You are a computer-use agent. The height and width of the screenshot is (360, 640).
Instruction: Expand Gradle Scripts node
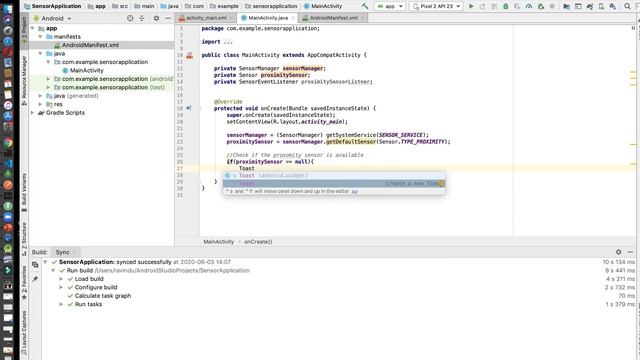click(32, 113)
